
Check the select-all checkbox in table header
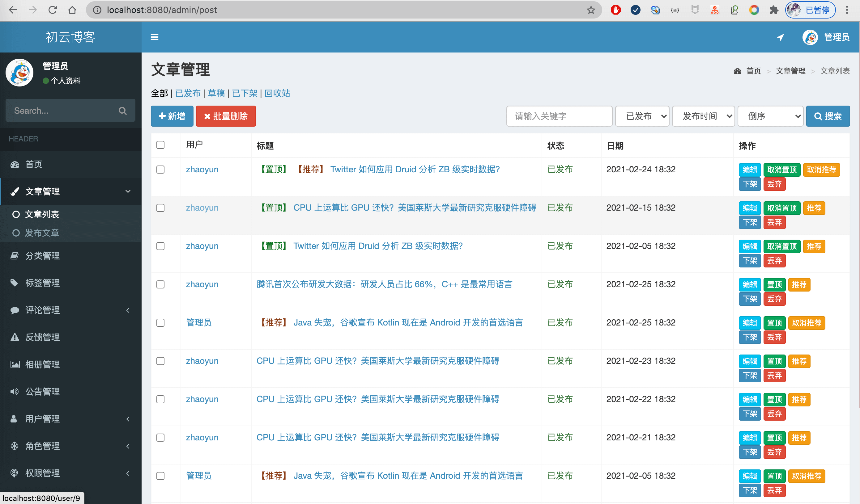160,145
